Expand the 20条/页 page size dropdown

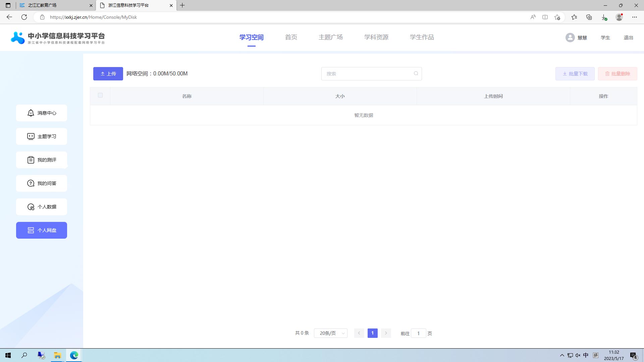tap(331, 333)
